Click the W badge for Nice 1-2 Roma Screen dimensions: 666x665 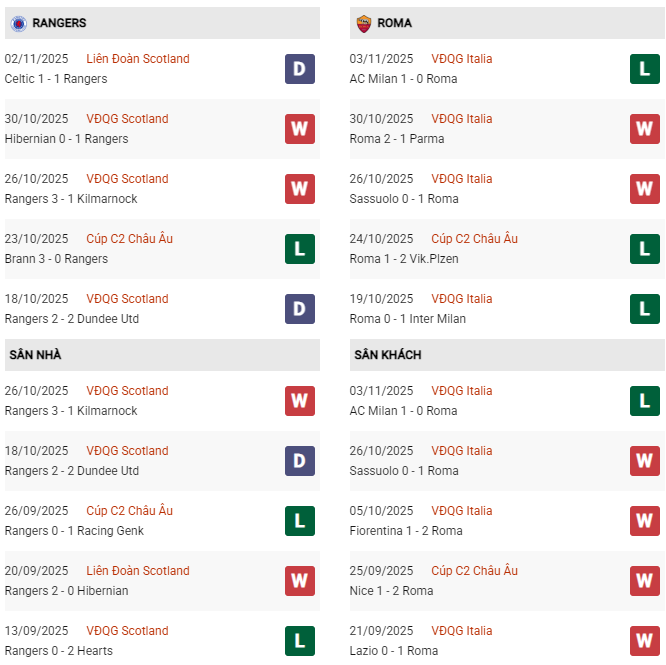[644, 581]
